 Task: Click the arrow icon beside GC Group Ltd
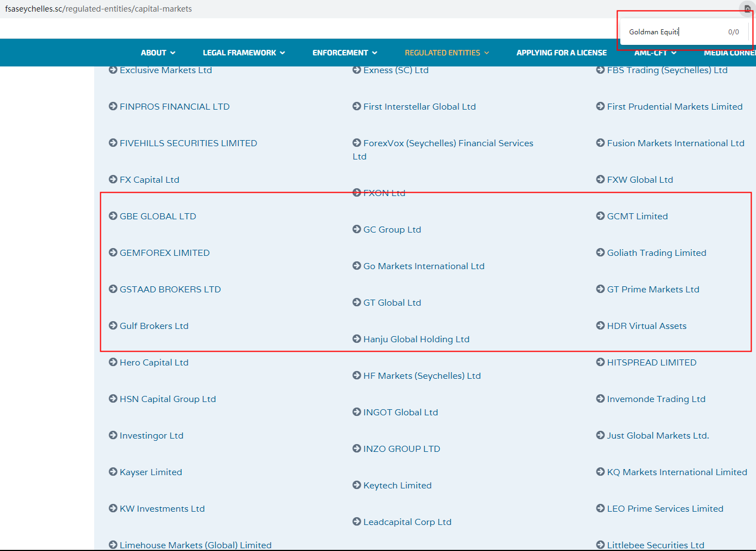tap(357, 229)
